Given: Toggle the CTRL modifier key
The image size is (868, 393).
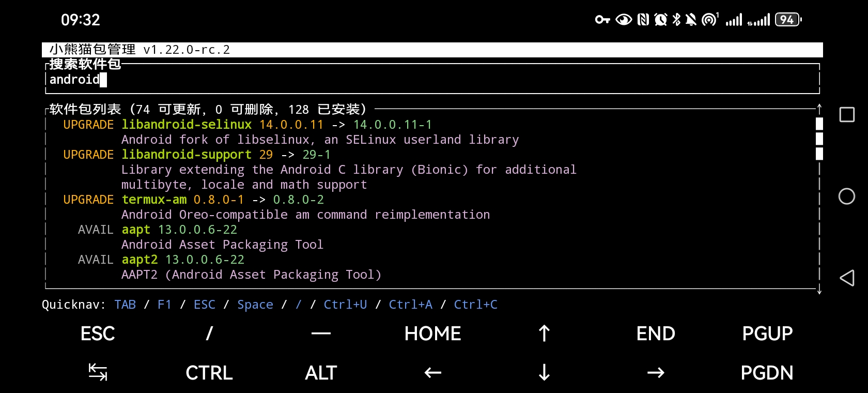Looking at the screenshot, I should tap(209, 373).
